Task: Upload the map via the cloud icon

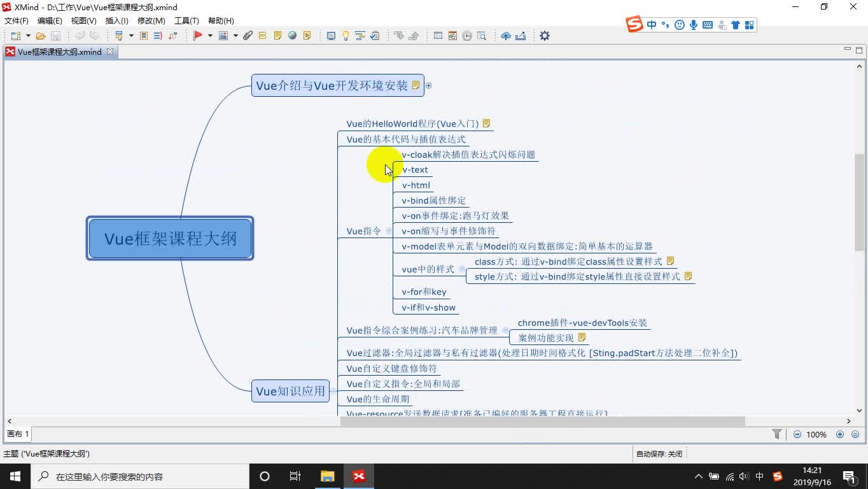Action: (506, 36)
